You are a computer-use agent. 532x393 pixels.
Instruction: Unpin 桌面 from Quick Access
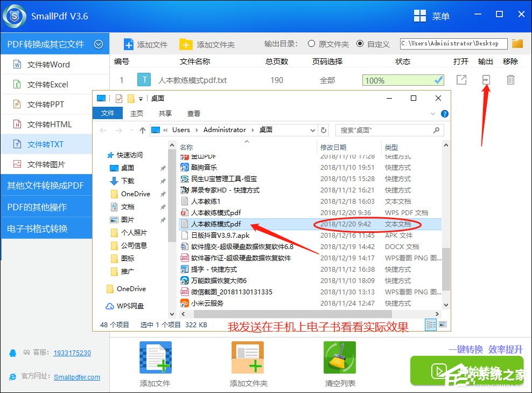pos(163,168)
